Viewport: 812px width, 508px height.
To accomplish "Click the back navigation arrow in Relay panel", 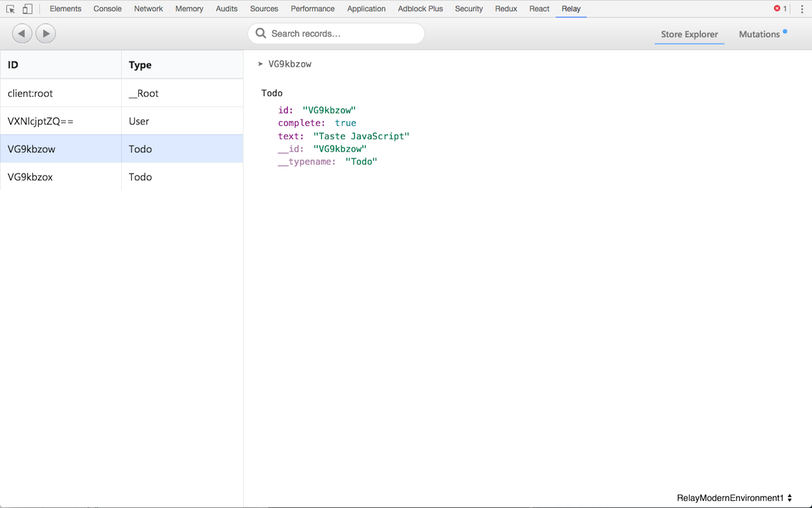I will click(22, 33).
